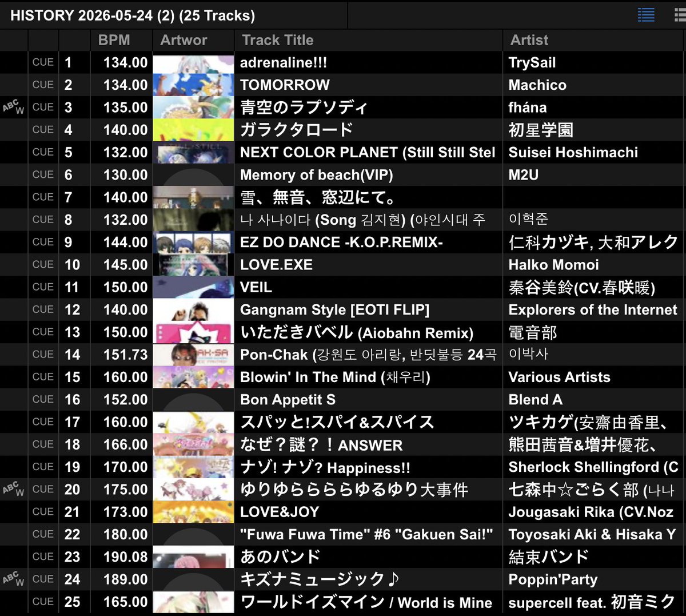Click artist M2U

[524, 174]
